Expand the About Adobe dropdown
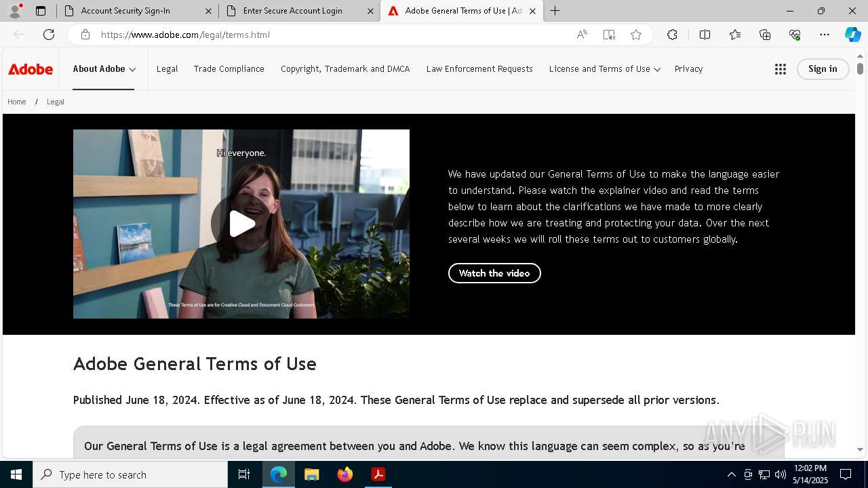 coord(104,69)
